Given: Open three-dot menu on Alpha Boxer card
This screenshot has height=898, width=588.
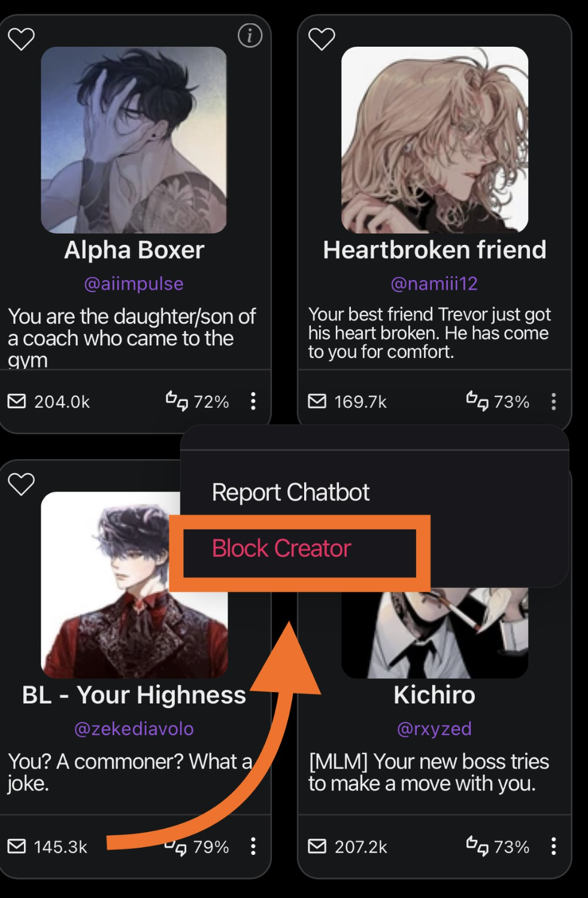Looking at the screenshot, I should pyautogui.click(x=253, y=401).
